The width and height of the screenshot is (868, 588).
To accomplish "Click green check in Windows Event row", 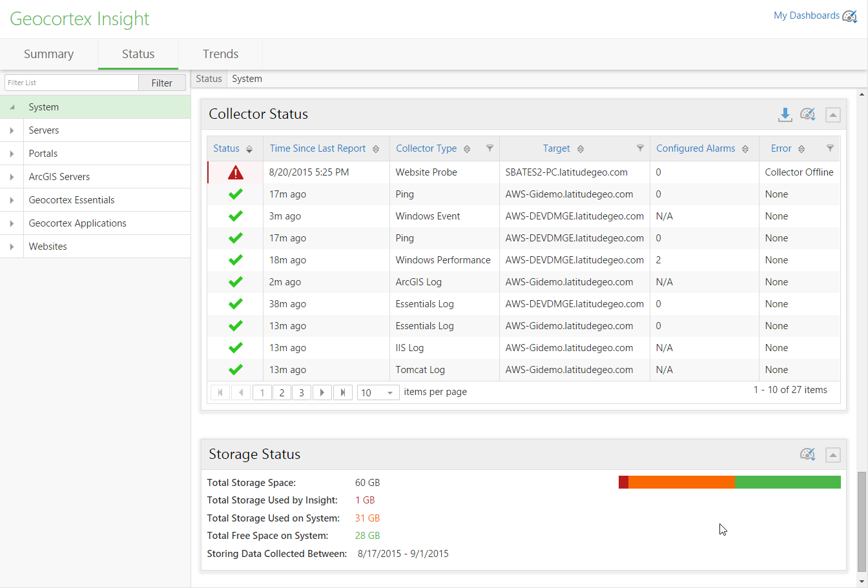I will (236, 216).
